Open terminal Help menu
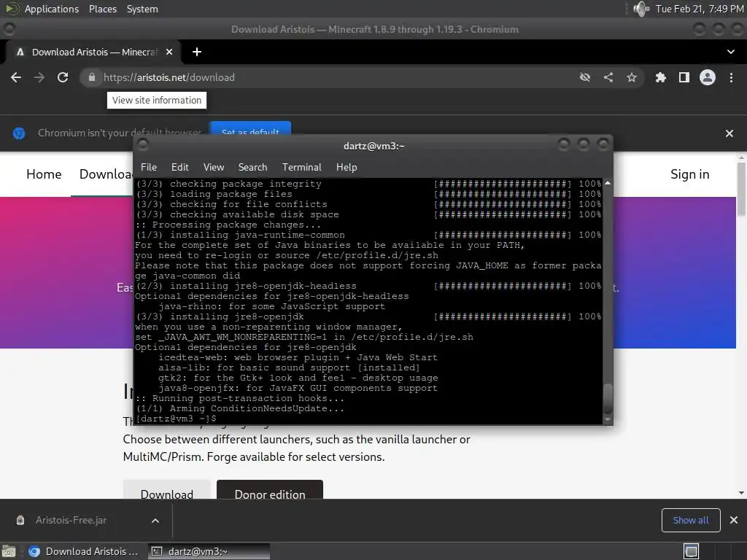 (x=347, y=167)
